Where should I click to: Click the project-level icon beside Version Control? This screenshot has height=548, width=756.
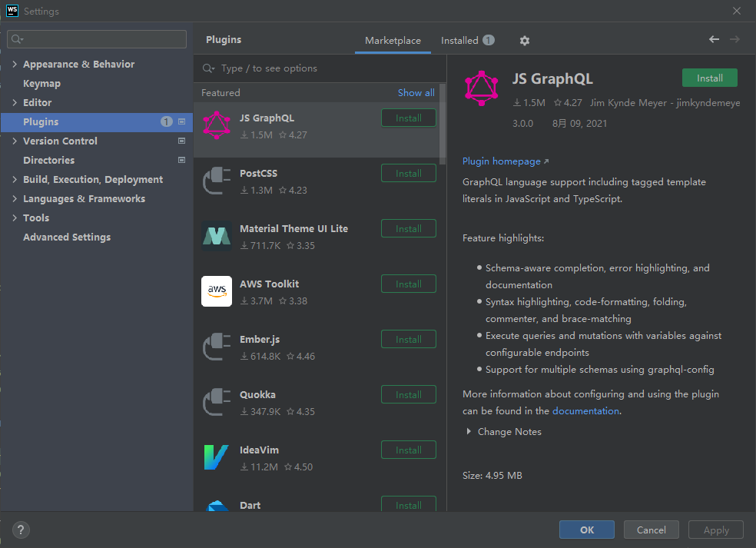click(x=182, y=141)
